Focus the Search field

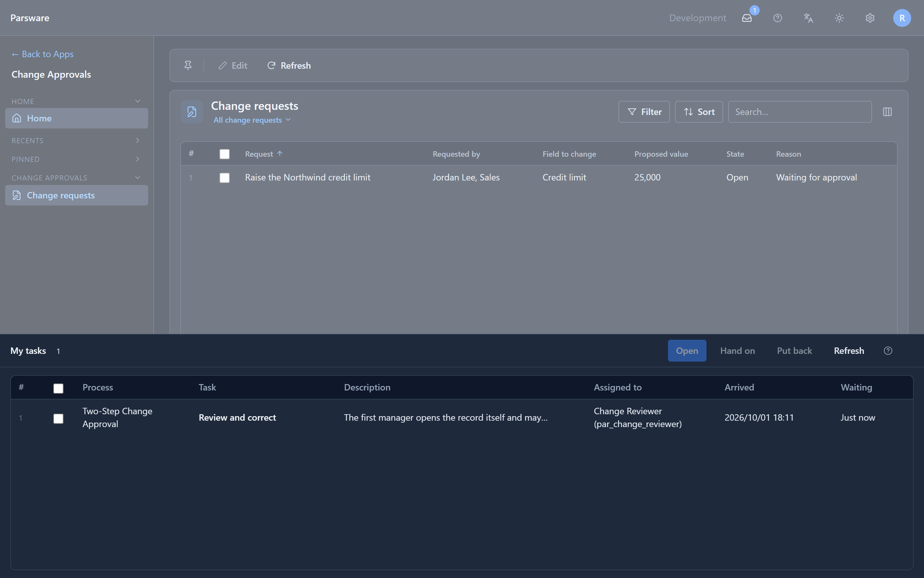tap(800, 112)
